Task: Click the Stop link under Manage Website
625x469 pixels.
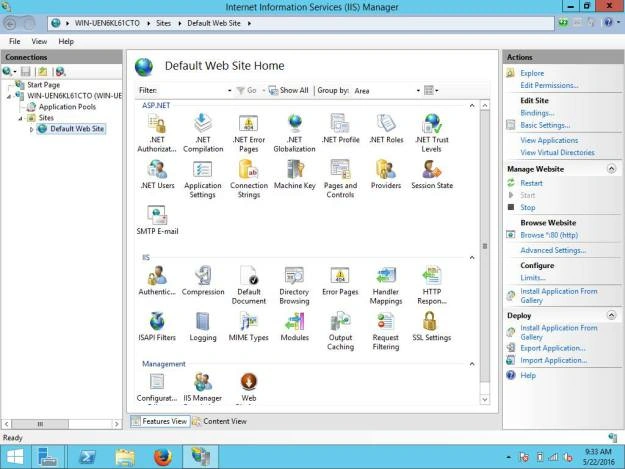Action: point(528,208)
